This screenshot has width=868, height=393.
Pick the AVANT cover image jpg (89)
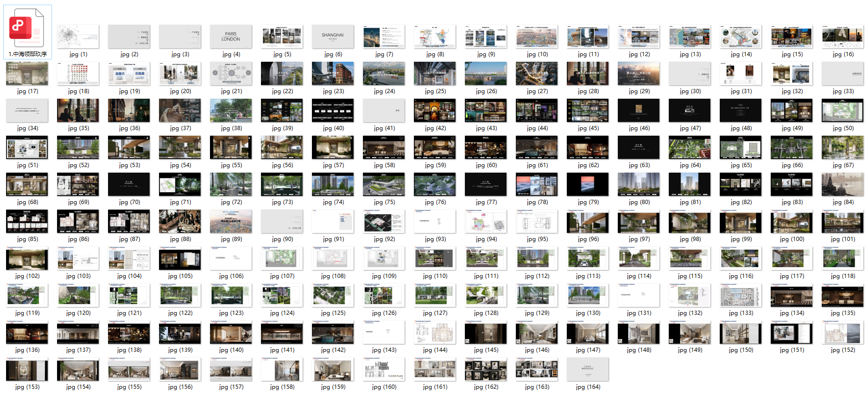click(x=231, y=222)
